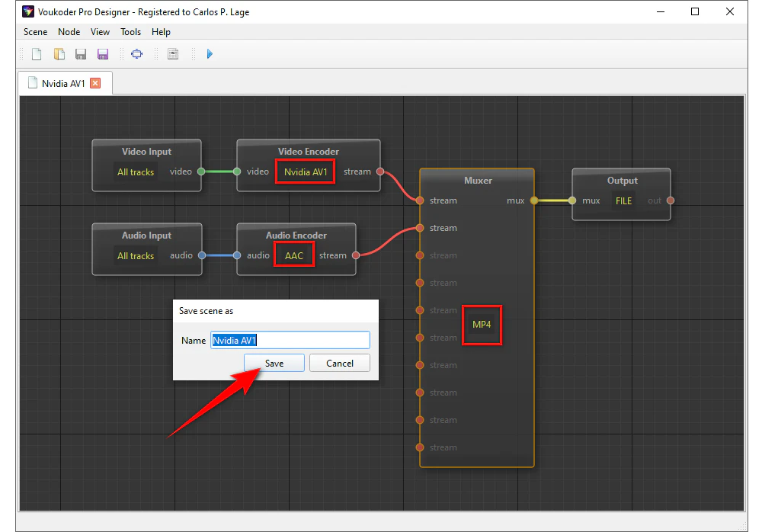The height and width of the screenshot is (532, 762).
Task: Open the Node menu
Action: 69,32
